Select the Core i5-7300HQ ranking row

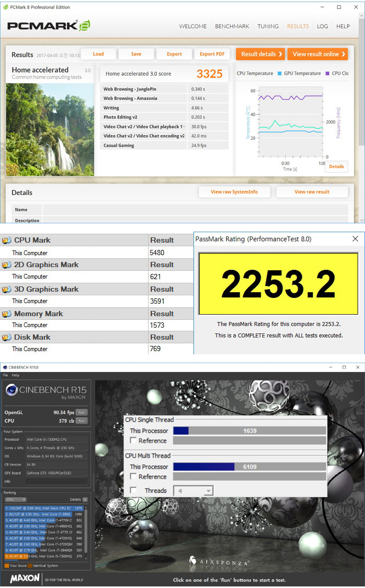click(x=44, y=556)
